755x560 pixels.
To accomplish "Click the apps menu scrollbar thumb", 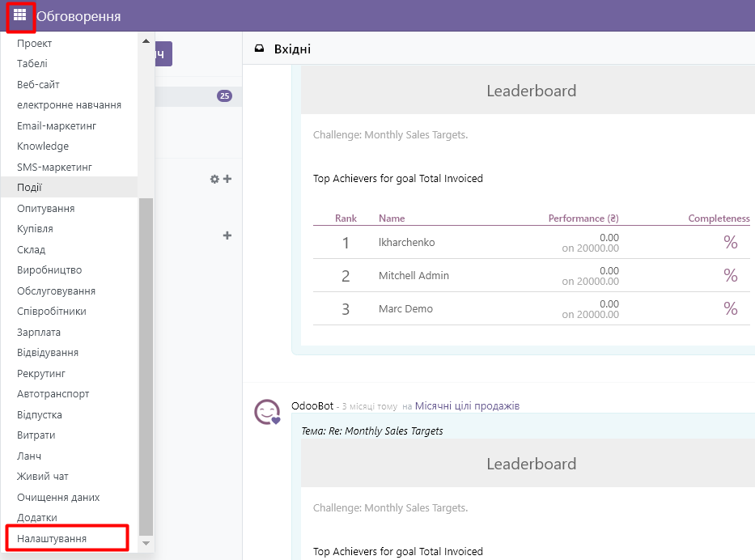I will click(x=146, y=364).
